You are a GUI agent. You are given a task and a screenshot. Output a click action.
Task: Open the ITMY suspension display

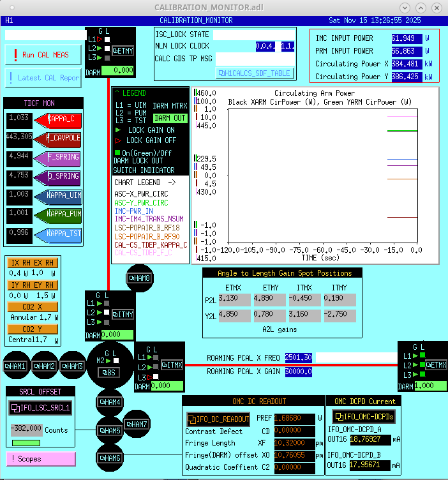pyautogui.click(x=122, y=313)
